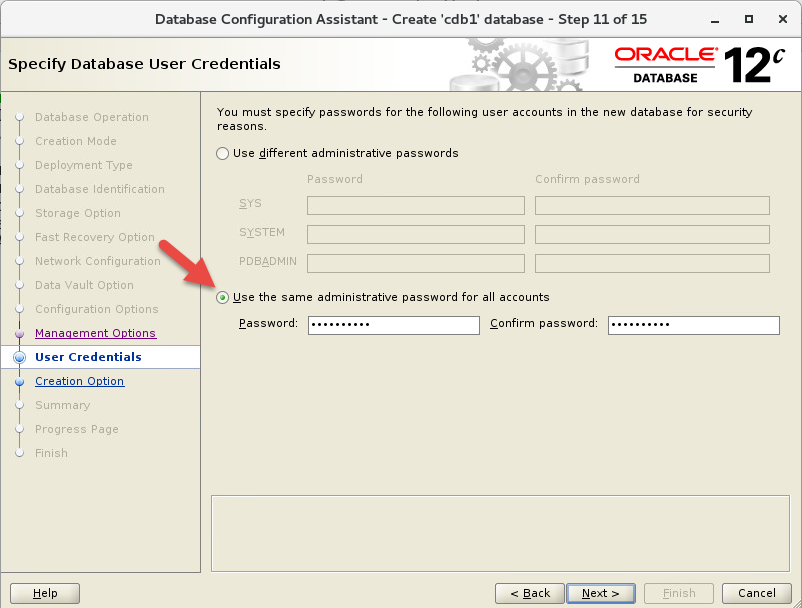Click the Storage Option step label
This screenshot has height=608, width=802.
(78, 213)
